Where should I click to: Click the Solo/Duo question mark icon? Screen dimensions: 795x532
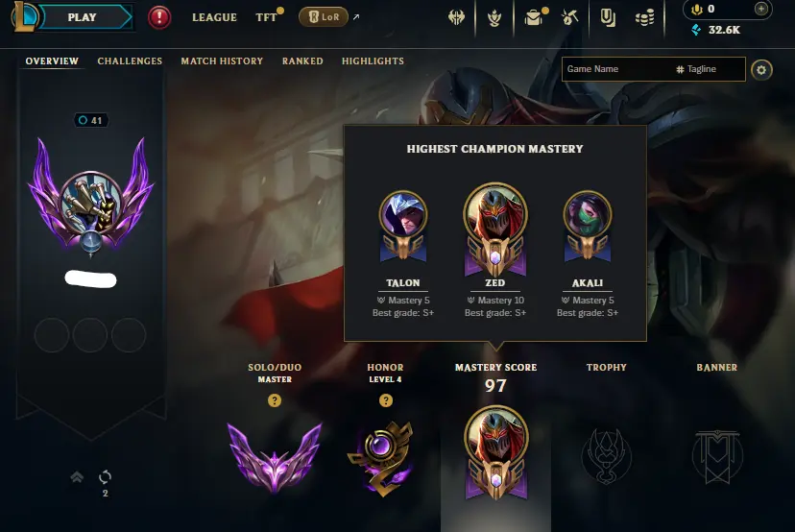[x=275, y=400]
